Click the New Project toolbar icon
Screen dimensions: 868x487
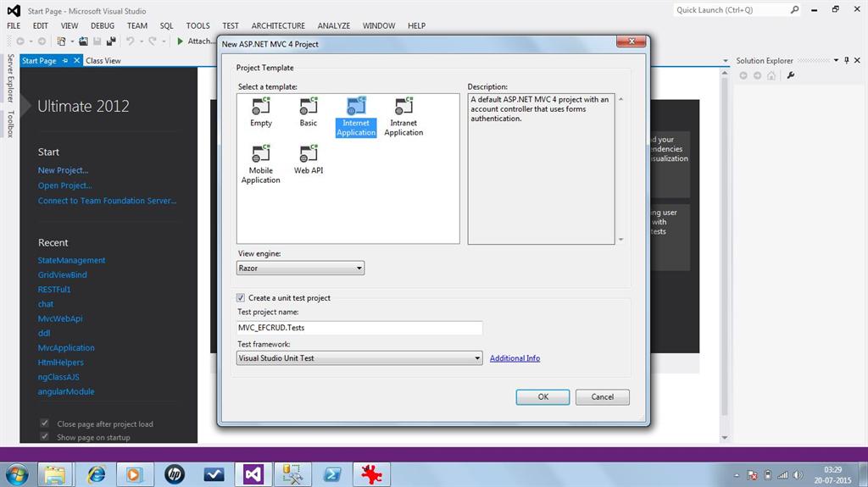(61, 41)
